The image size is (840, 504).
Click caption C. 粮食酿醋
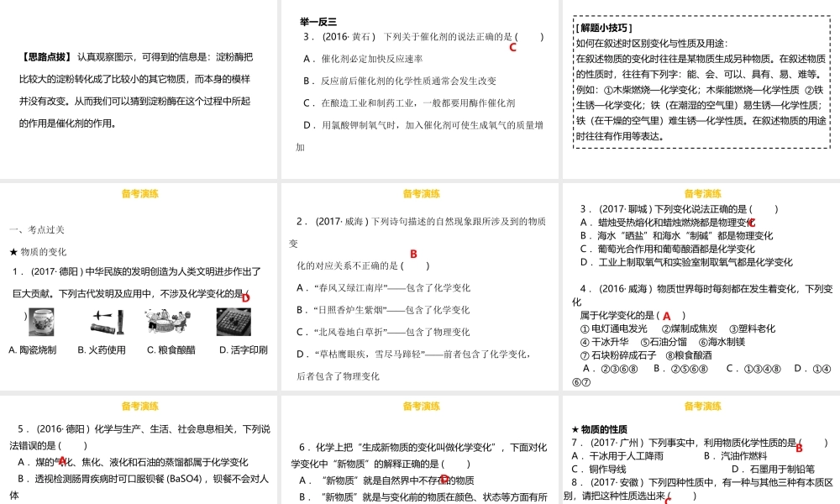tap(171, 349)
